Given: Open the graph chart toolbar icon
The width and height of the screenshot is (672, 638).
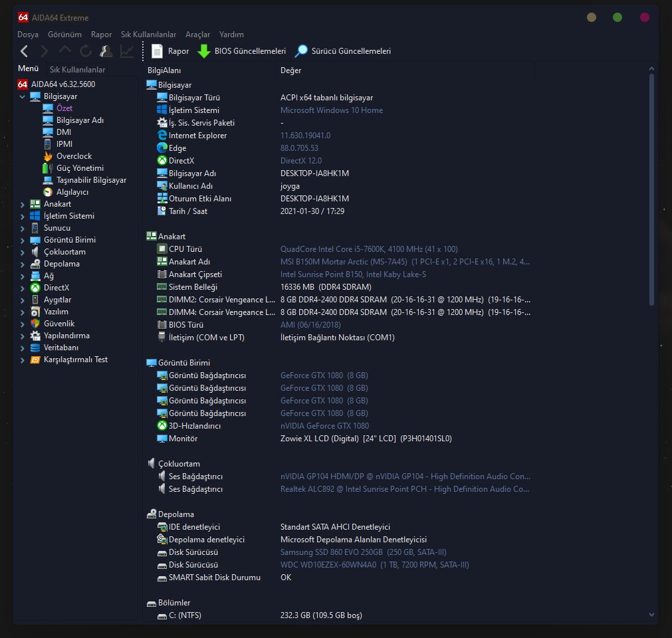Looking at the screenshot, I should coord(127,51).
